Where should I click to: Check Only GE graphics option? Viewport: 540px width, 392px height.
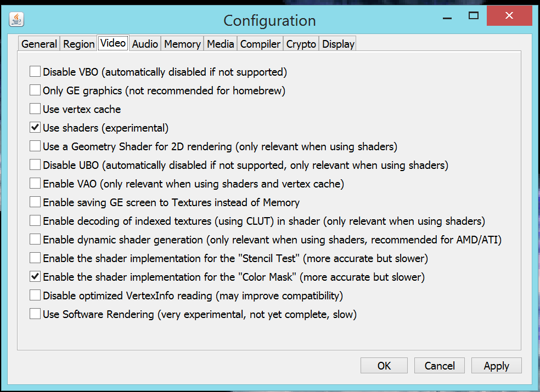coord(35,90)
